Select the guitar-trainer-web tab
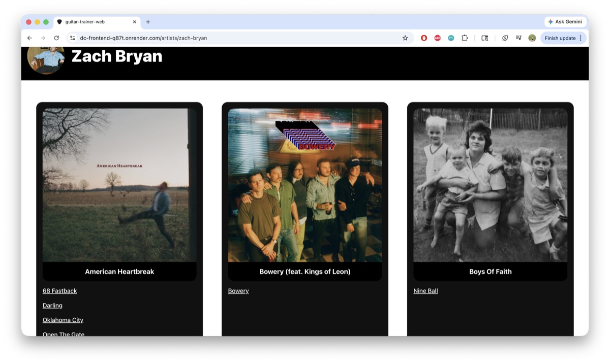Screen dimensions: 610x364 point(97,22)
